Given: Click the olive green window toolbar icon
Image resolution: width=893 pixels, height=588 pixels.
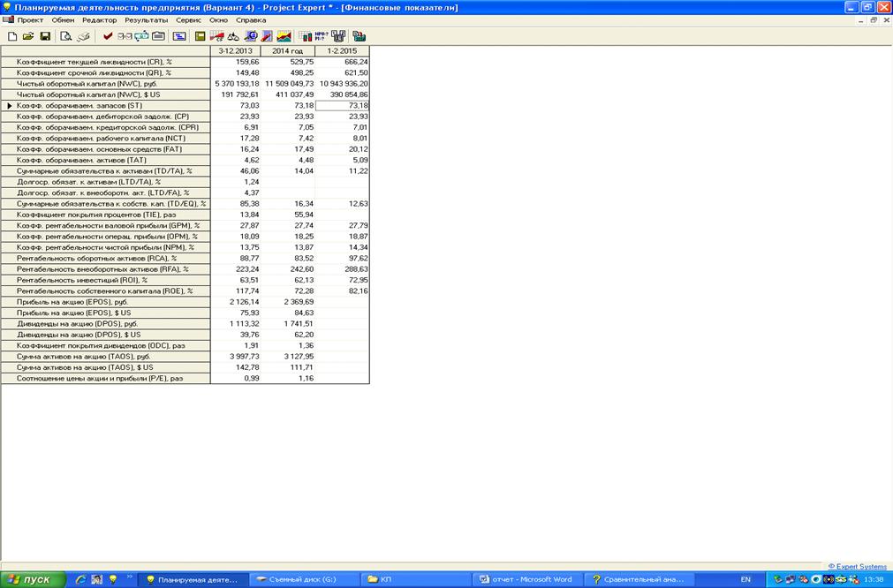Looking at the screenshot, I should click(x=200, y=36).
